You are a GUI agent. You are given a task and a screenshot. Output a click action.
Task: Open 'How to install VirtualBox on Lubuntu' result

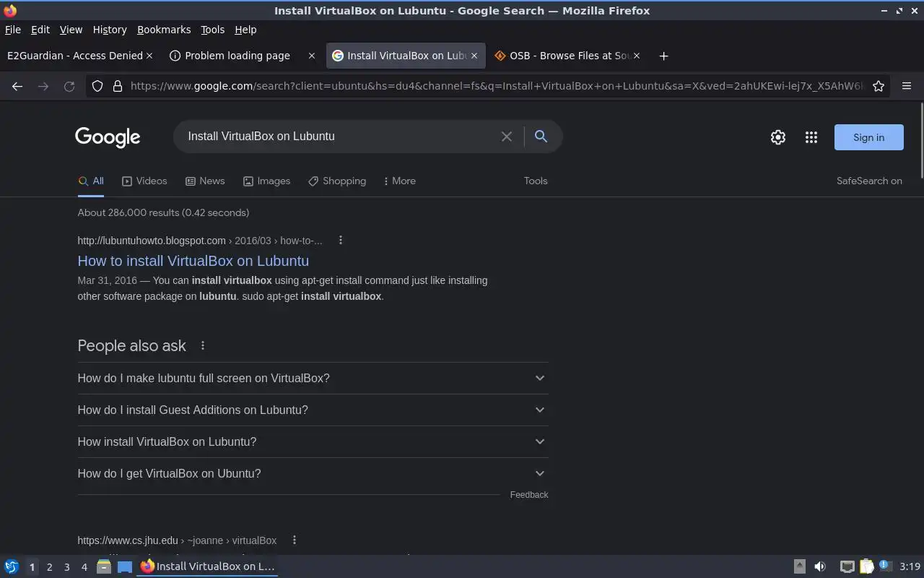193,261
